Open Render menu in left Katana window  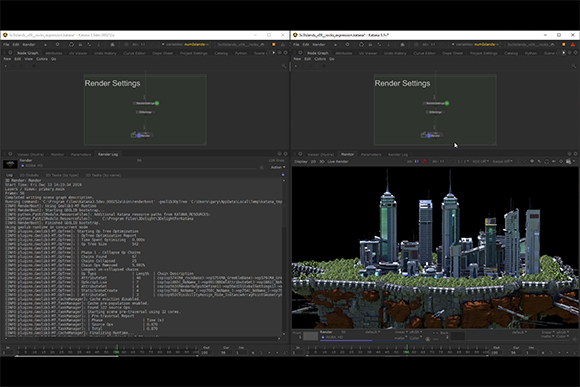coord(29,44)
